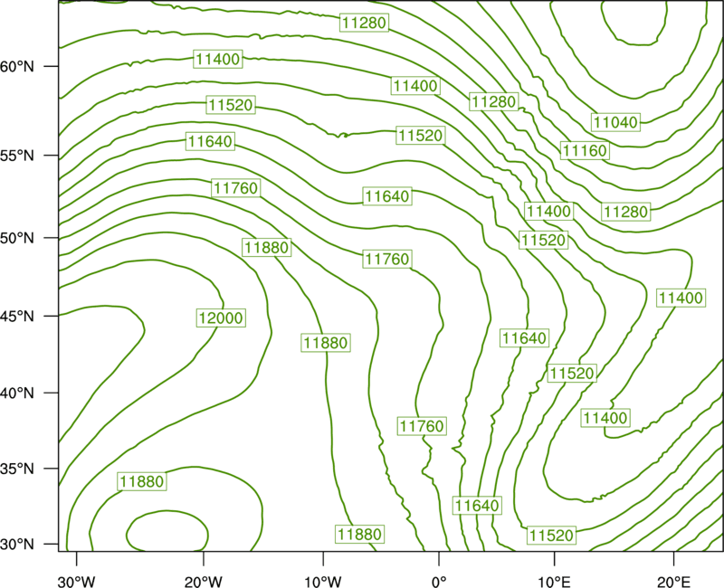
Task: Click the 12000 contour label
Action: coord(221,318)
